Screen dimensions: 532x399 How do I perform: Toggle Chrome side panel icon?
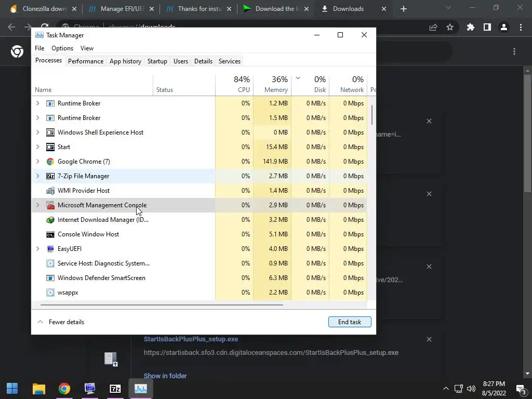487,27
